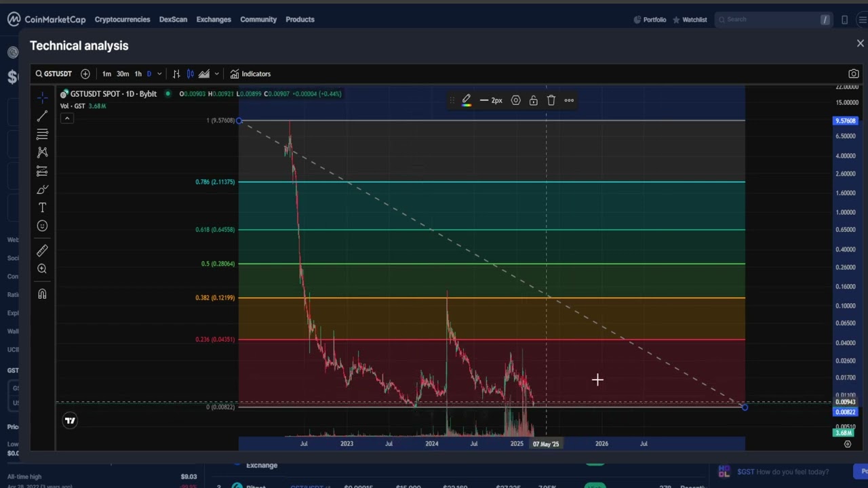The width and height of the screenshot is (868, 488).
Task: Click the 9.57608 price axis label
Action: (x=846, y=121)
